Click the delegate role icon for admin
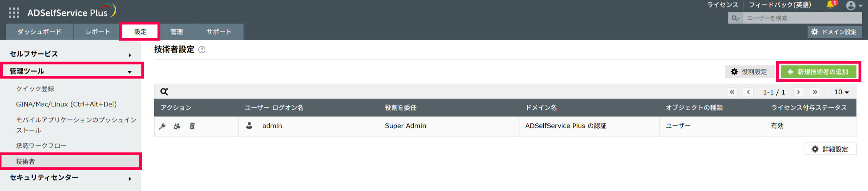This screenshot has height=191, width=868. [177, 126]
